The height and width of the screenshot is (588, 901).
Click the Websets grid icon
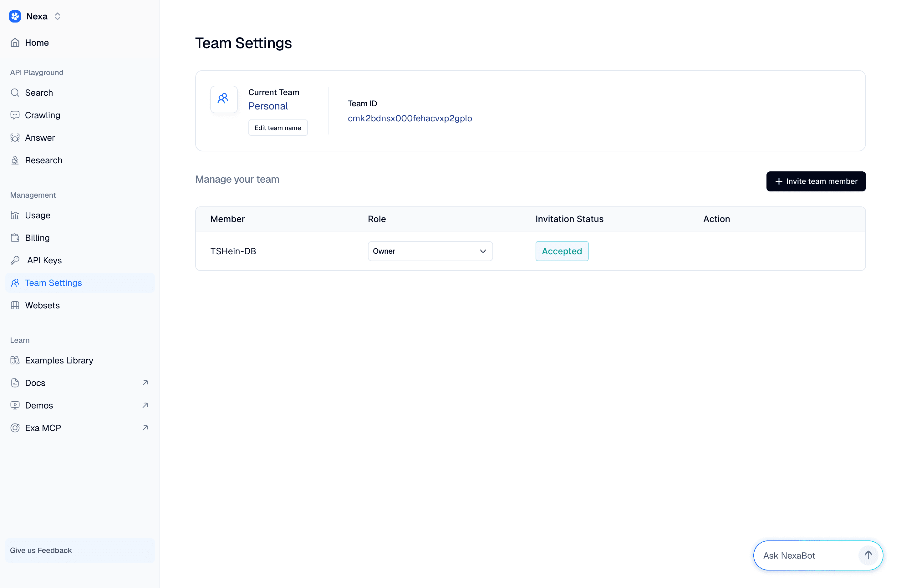tap(15, 305)
